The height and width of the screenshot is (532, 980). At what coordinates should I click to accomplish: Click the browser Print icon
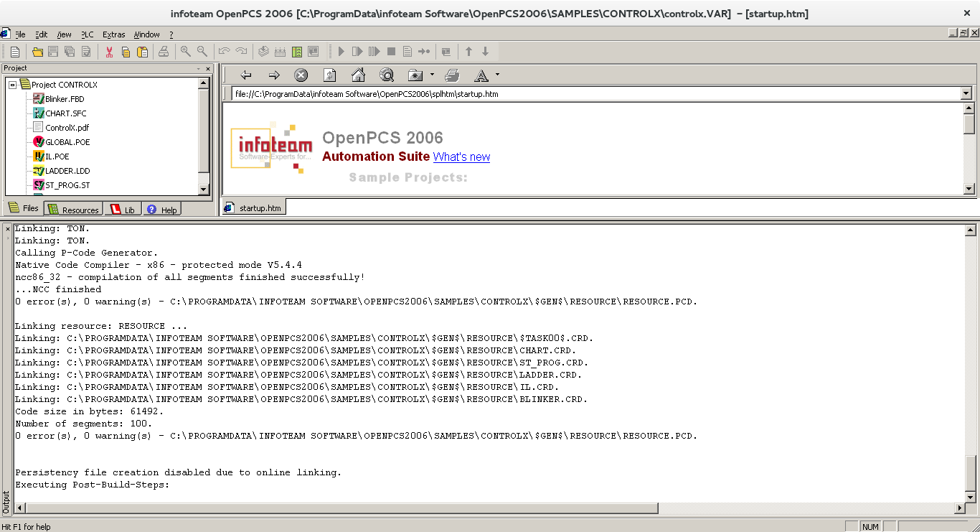452,75
